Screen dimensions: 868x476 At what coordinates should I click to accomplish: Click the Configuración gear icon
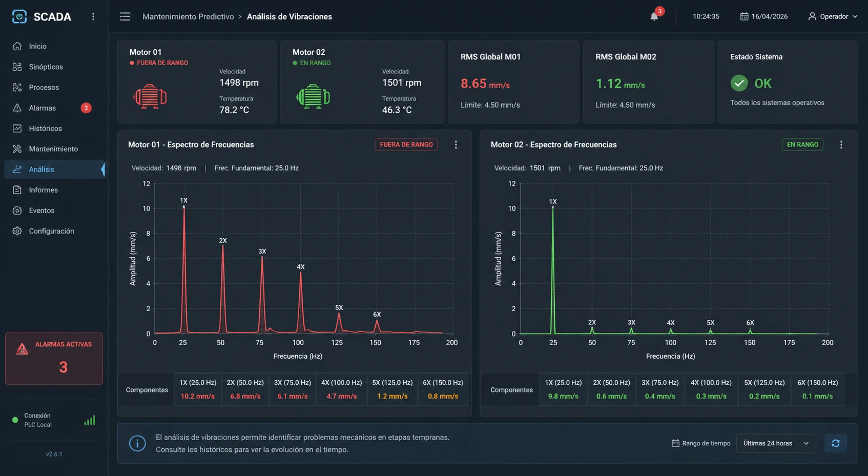pyautogui.click(x=17, y=231)
